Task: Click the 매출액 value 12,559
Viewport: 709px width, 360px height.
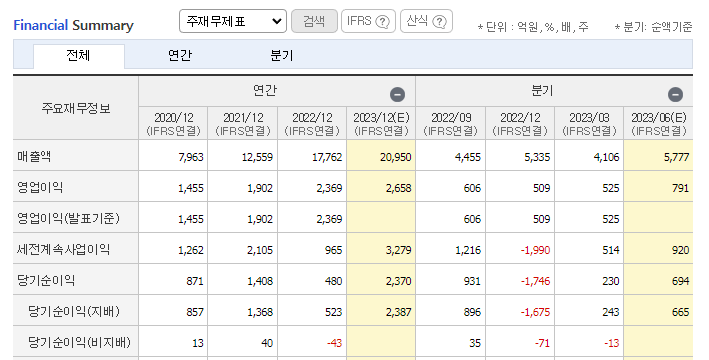Action: point(257,157)
